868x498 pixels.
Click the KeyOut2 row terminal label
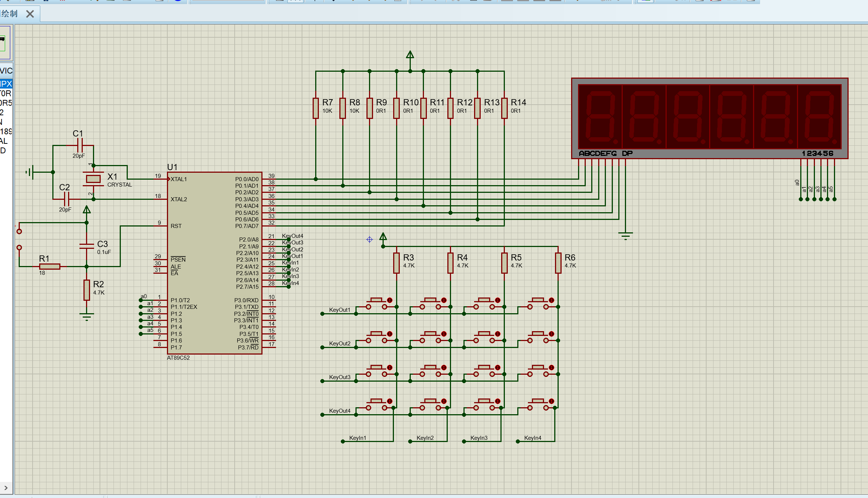[340, 344]
